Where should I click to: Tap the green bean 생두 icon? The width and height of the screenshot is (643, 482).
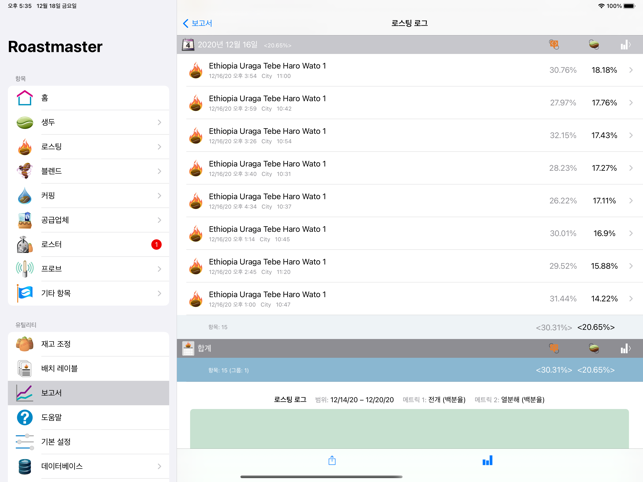pyautogui.click(x=25, y=122)
